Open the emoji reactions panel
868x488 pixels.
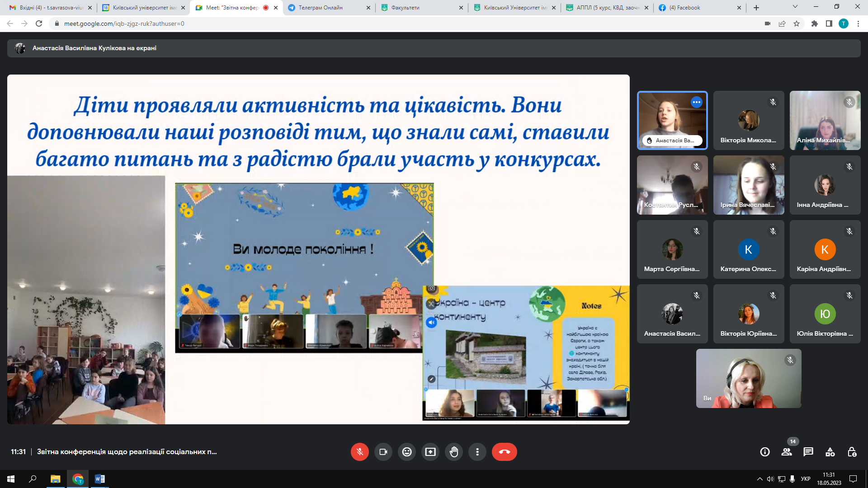(407, 452)
